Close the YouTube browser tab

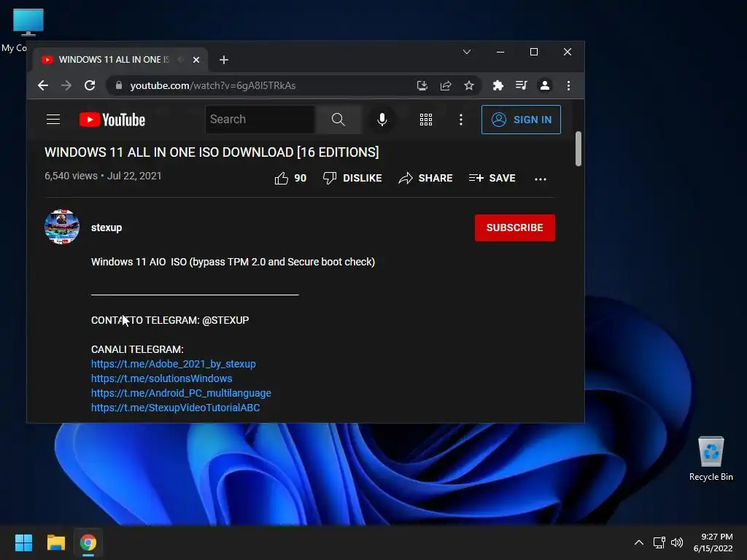(196, 60)
